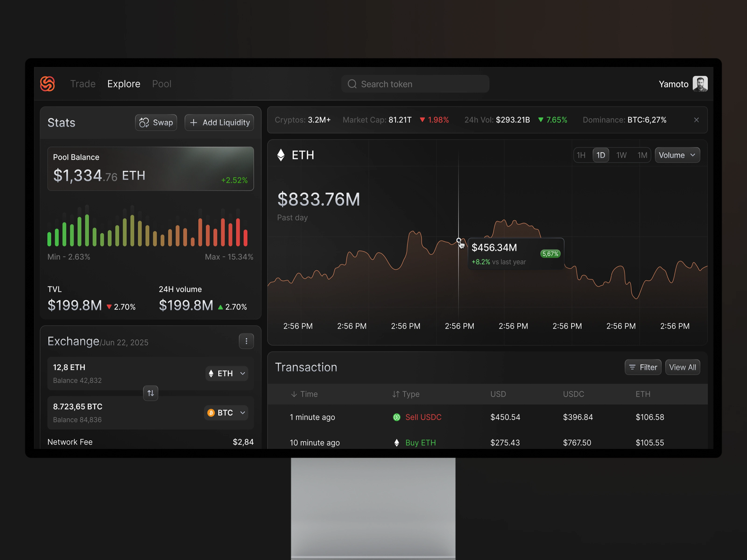This screenshot has height=560, width=747.
Task: Click the TVL red down triangle
Action: [109, 307]
